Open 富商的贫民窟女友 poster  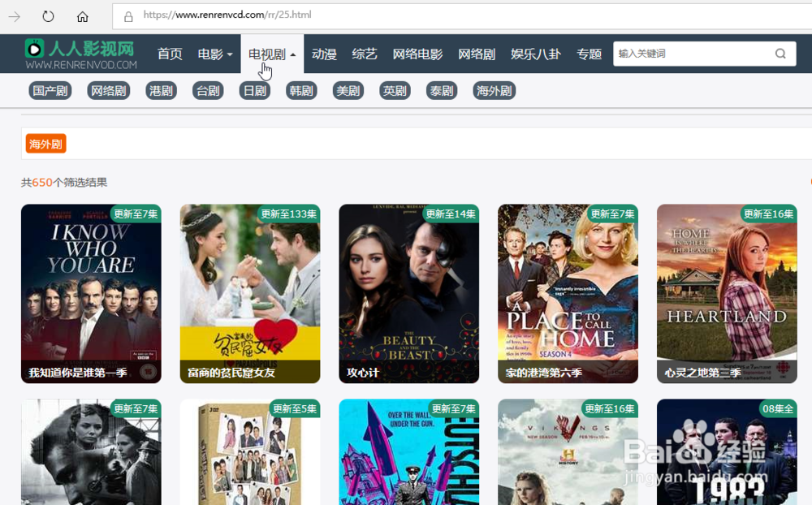(250, 294)
